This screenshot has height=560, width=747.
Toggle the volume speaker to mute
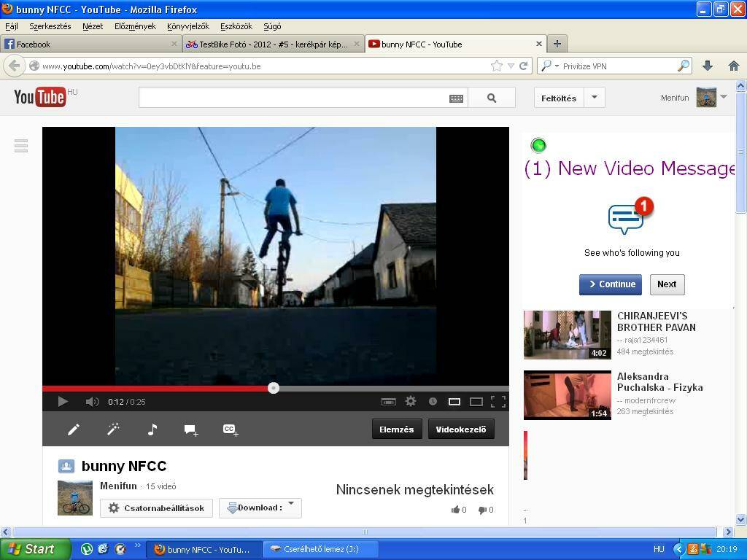[92, 402]
